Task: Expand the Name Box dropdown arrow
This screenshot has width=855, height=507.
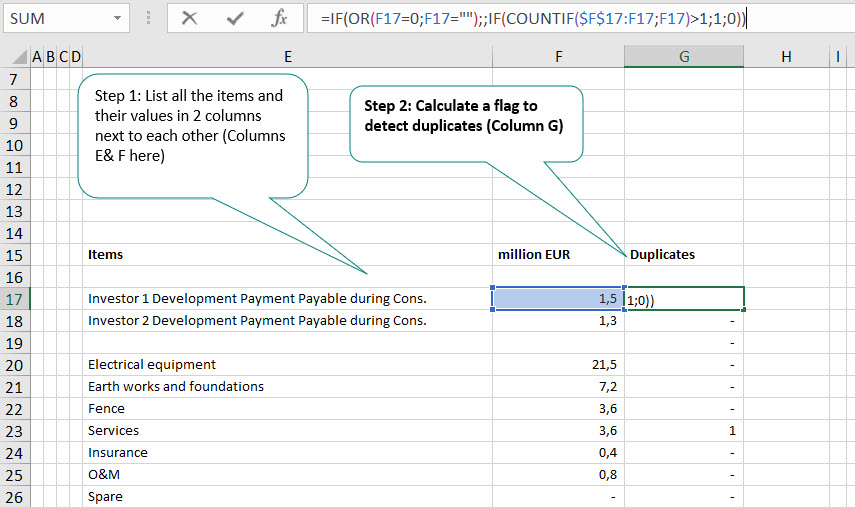Action: tap(117, 19)
